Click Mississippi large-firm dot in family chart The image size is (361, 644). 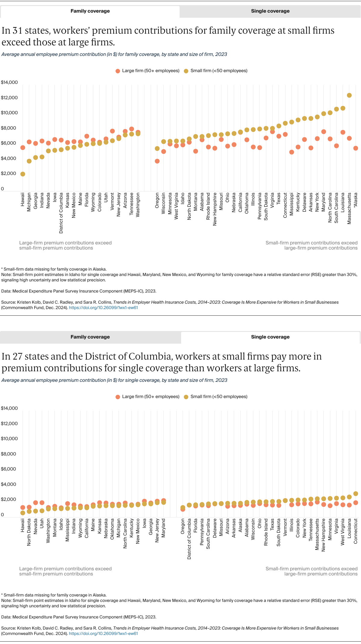(x=292, y=152)
